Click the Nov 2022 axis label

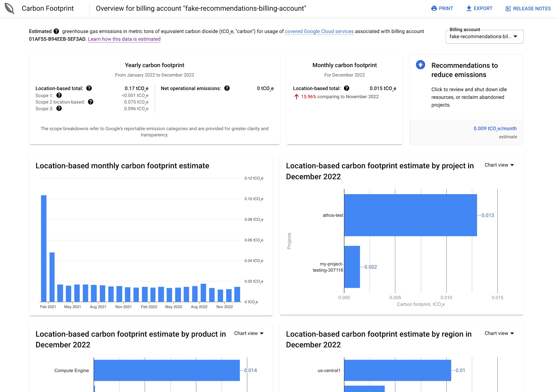224,307
